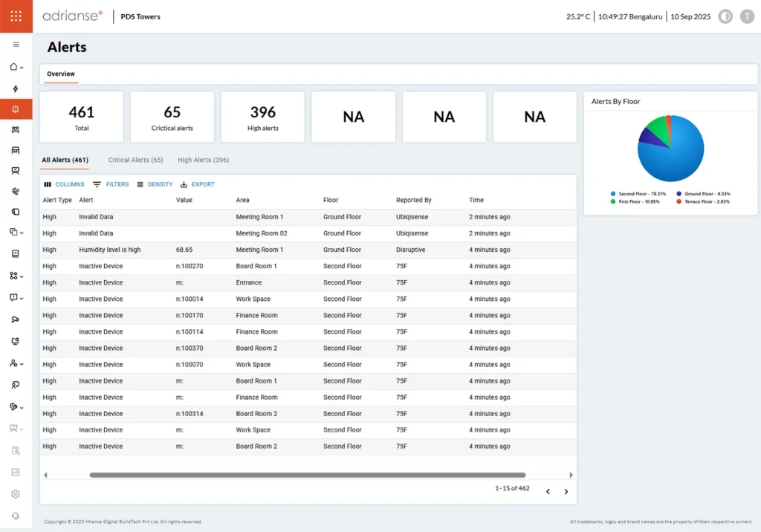Screen dimensions: 761x532
Task: Click the user avatar 'T' icon
Action: pyautogui.click(x=747, y=16)
